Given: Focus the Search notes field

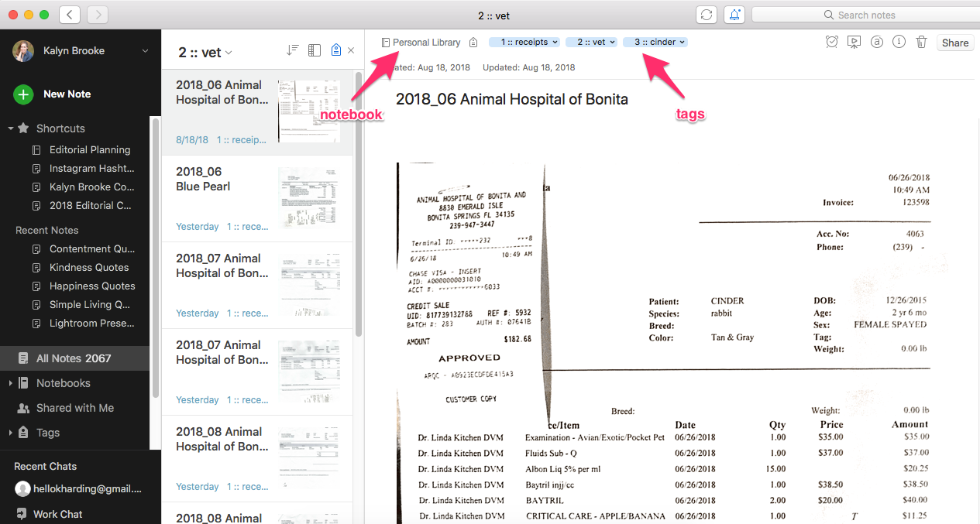Looking at the screenshot, I should click(x=865, y=15).
